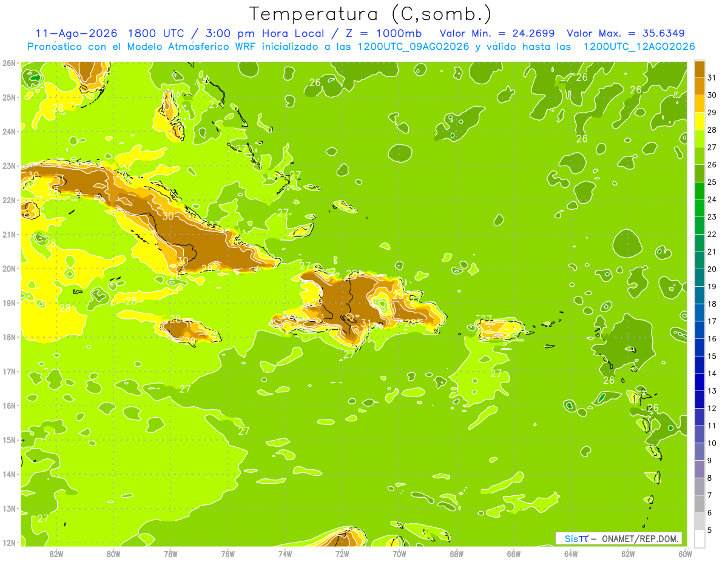Click the valid-until time "1200UTC_12AGO2026"

[639, 47]
